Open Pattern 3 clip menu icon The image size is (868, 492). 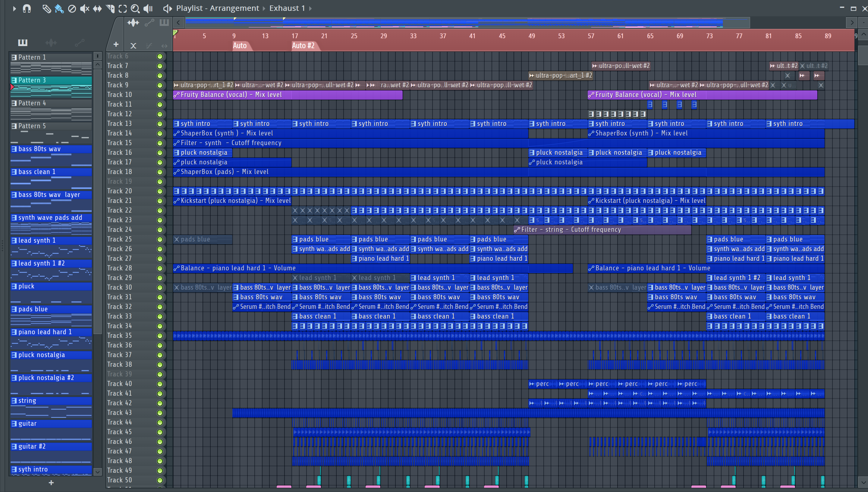14,80
